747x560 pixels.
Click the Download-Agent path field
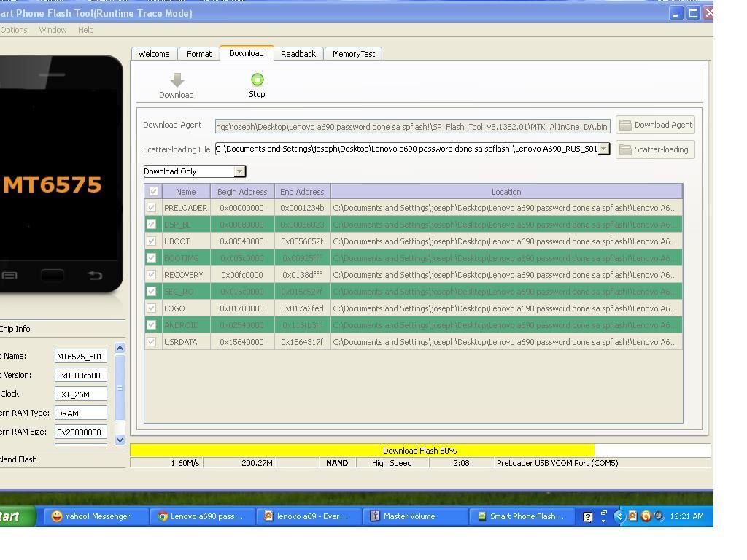[x=412, y=126]
